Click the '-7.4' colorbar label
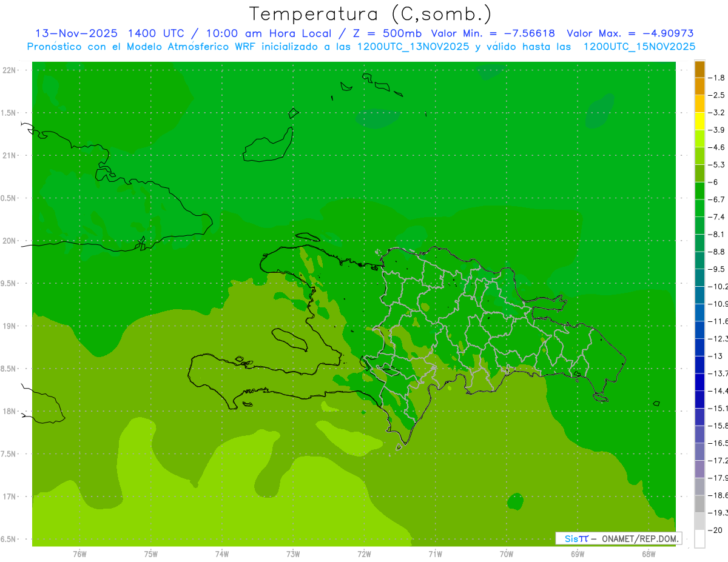The image size is (728, 562). click(x=717, y=216)
